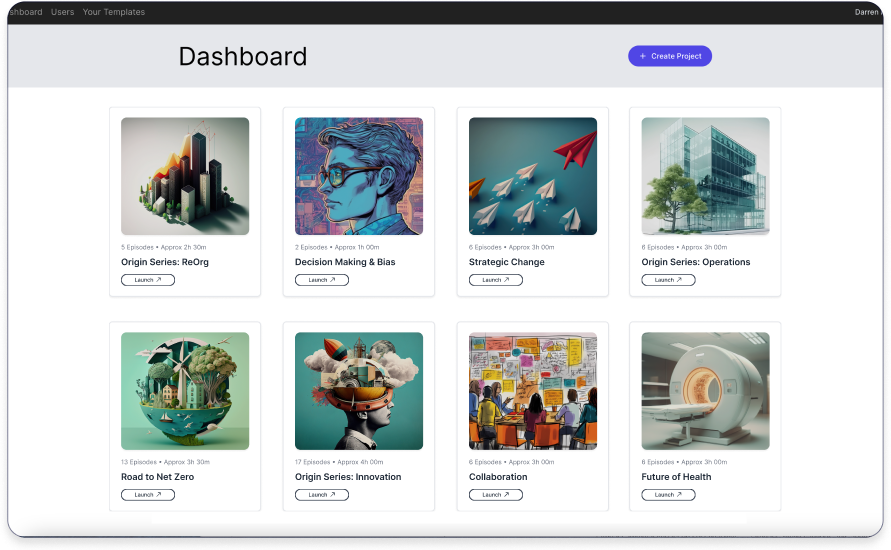Launch the Future of Health project
891x550 pixels.
point(668,494)
